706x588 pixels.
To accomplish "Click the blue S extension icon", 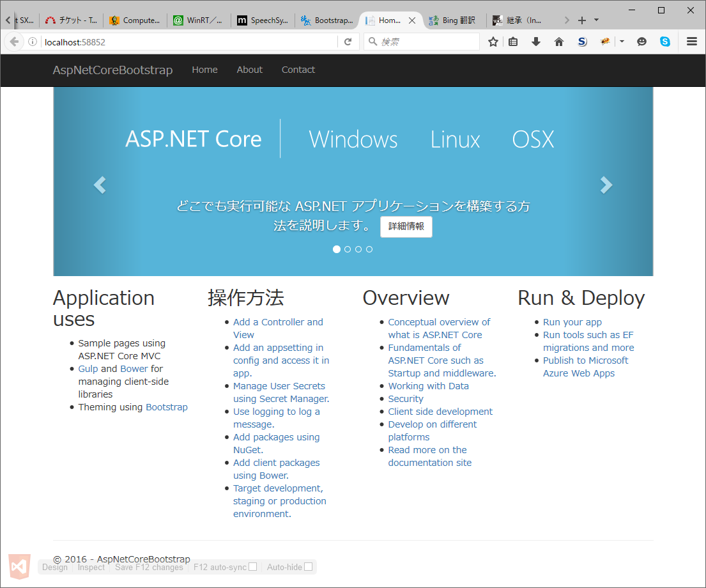I will [582, 42].
